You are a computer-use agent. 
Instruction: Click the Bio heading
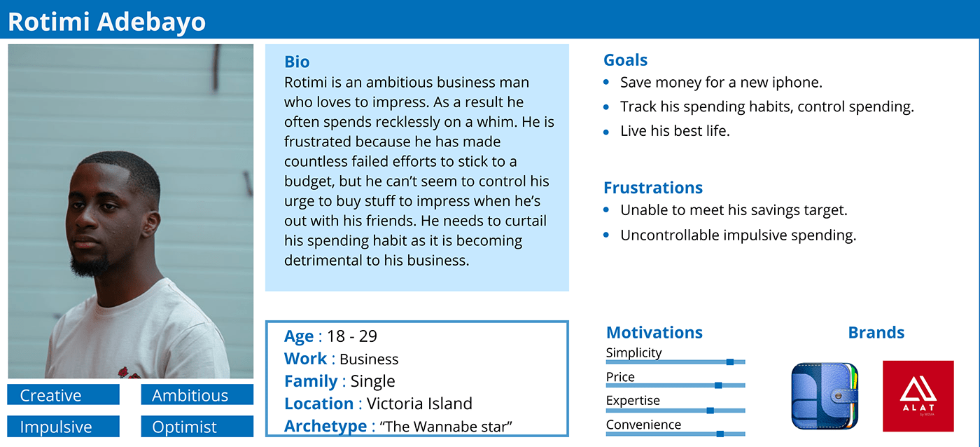coord(297,62)
